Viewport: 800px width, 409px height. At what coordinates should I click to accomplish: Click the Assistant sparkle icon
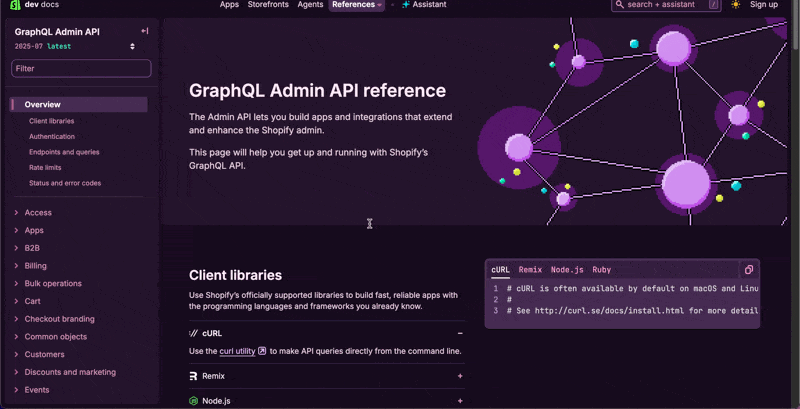pos(406,5)
